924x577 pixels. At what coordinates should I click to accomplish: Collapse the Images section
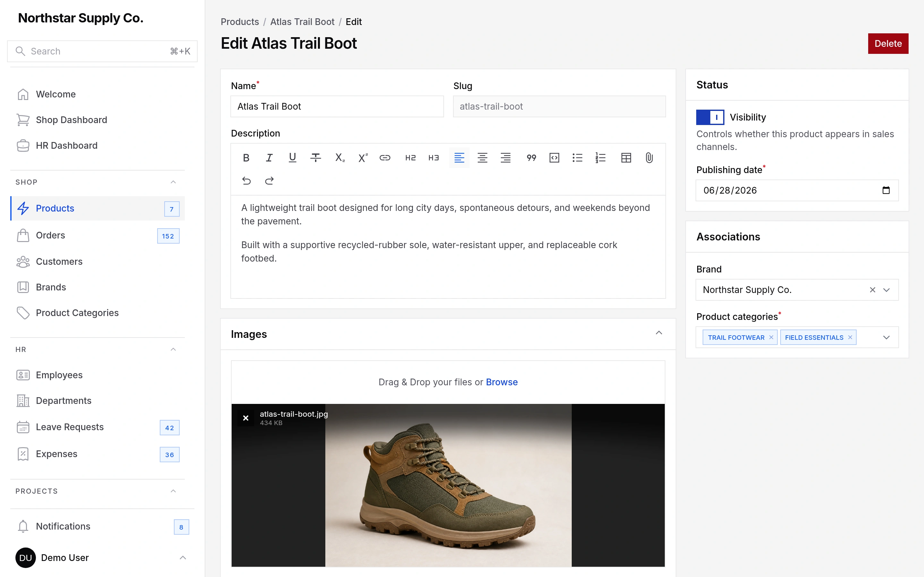click(659, 333)
